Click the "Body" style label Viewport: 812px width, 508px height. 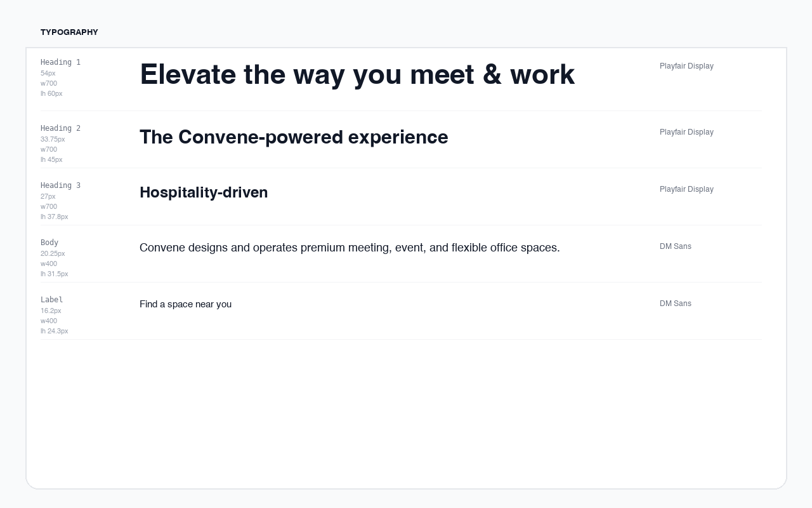tap(49, 243)
